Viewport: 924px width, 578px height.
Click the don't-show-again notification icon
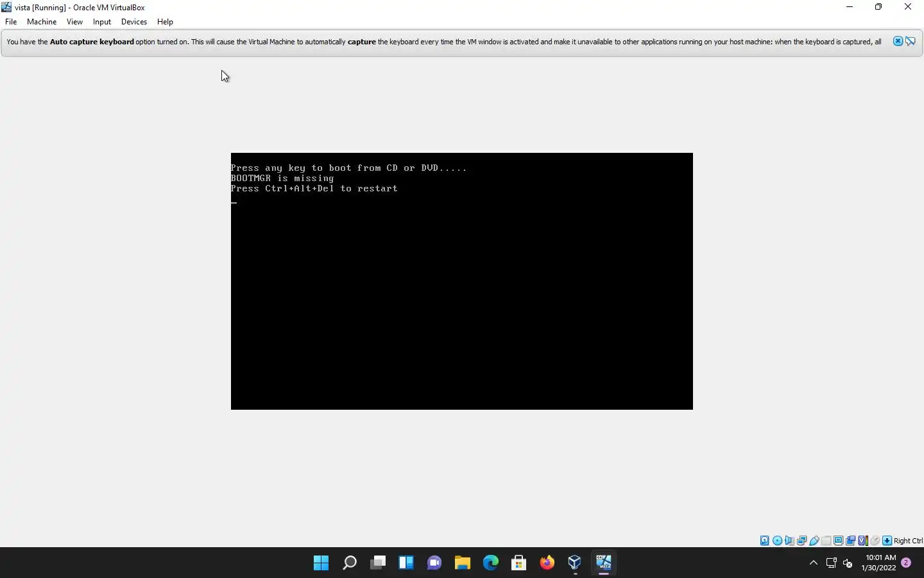(911, 41)
